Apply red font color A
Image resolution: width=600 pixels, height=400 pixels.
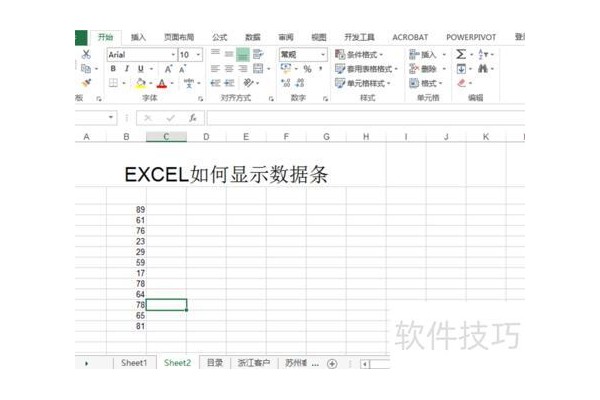pyautogui.click(x=162, y=83)
